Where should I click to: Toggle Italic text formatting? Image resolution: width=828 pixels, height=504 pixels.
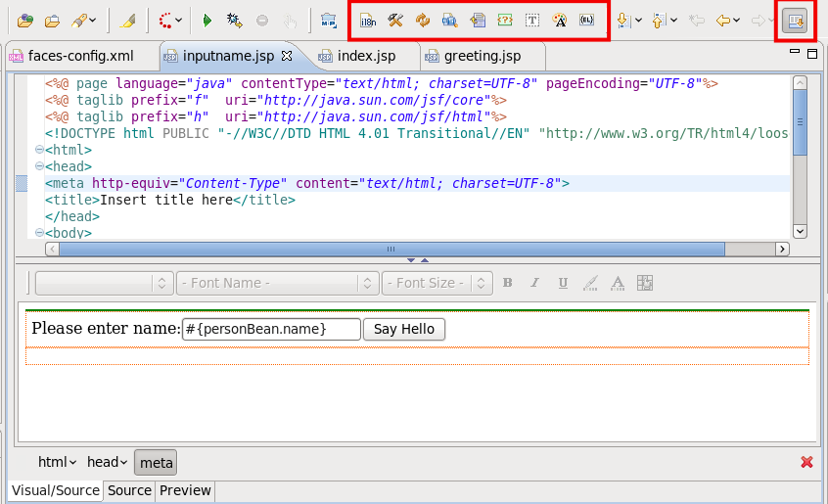coord(534,283)
